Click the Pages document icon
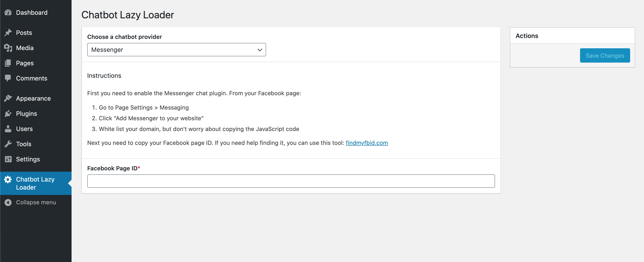The width and height of the screenshot is (644, 262). 8,63
